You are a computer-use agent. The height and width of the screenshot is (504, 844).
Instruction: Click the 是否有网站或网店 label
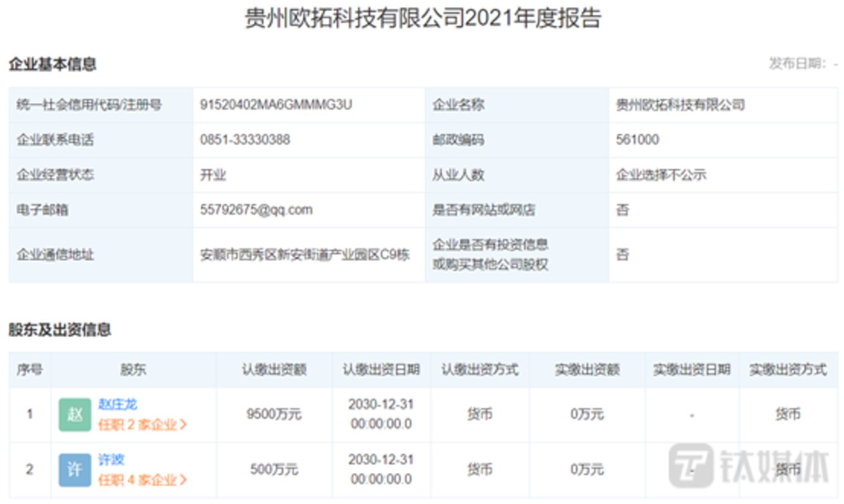484,210
